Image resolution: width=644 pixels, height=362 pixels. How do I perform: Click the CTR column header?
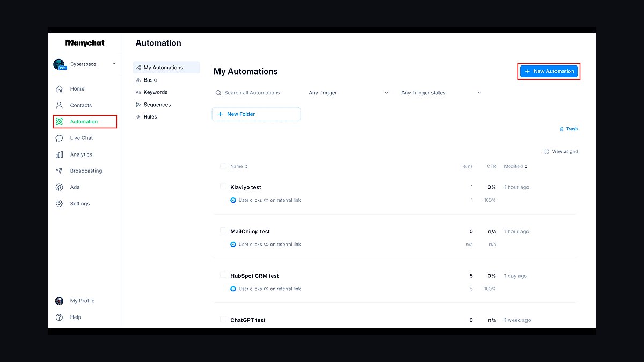pyautogui.click(x=492, y=166)
